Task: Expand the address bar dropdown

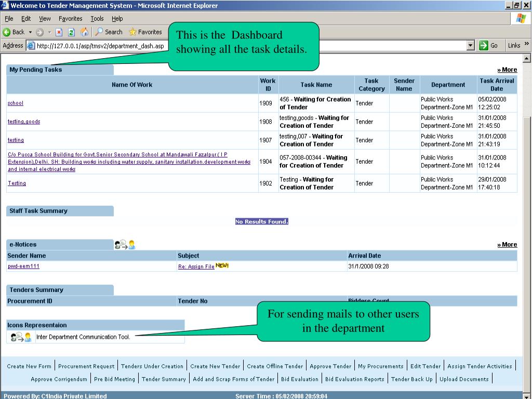Action: 470,46
